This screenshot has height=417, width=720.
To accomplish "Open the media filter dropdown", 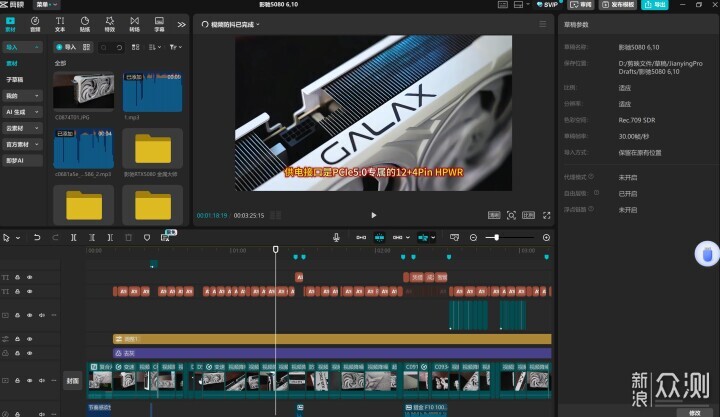I will [x=175, y=47].
